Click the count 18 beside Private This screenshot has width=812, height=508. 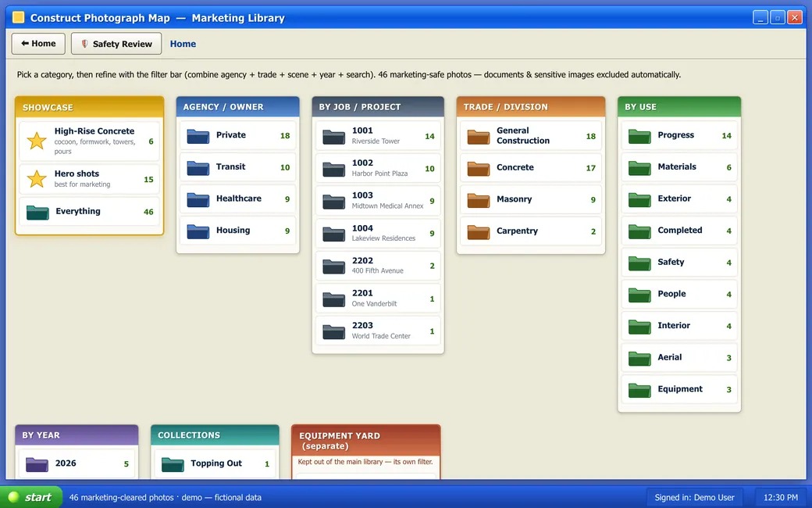(285, 136)
